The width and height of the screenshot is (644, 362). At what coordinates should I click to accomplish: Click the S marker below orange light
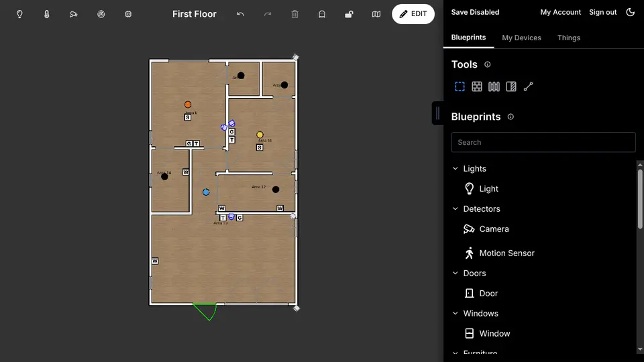point(188,117)
